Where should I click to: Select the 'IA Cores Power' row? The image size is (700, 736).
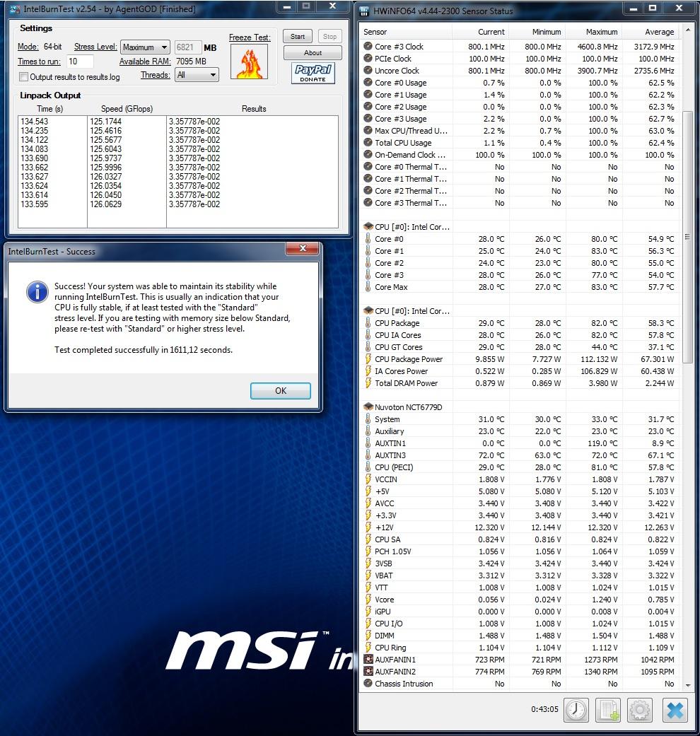[520, 370]
